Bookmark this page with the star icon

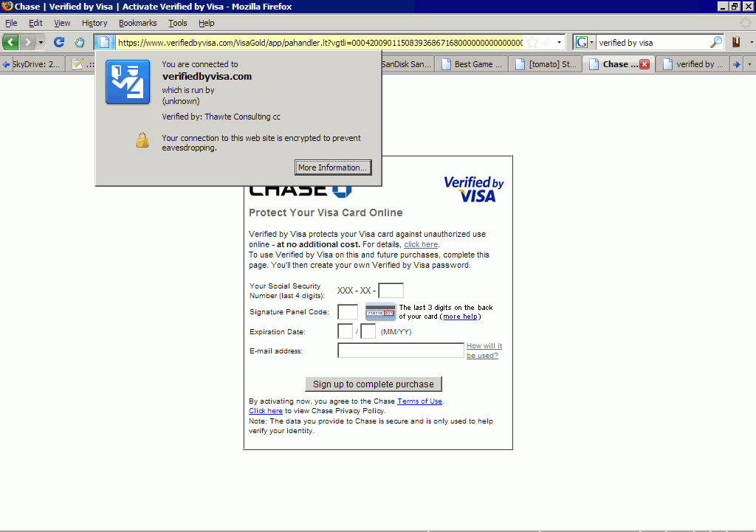(532, 42)
